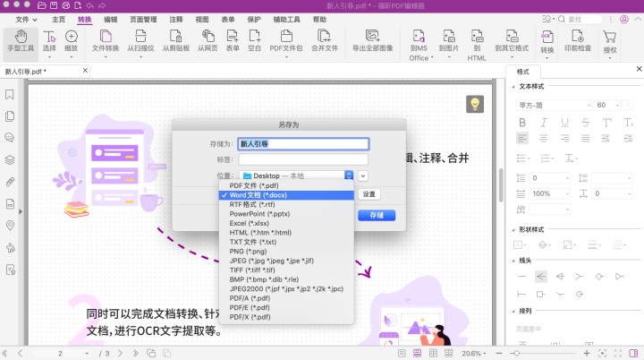Click the lightbulb tips icon
The image size is (644, 360).
tap(475, 105)
